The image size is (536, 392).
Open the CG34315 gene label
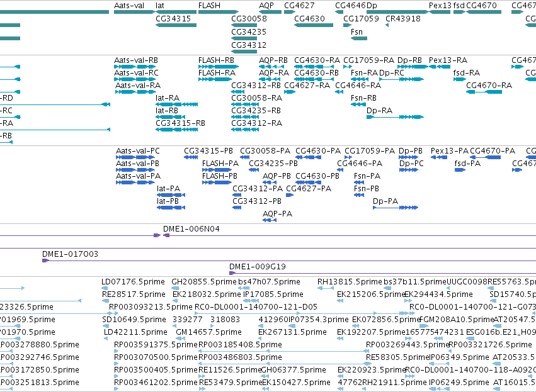pyautogui.click(x=173, y=18)
